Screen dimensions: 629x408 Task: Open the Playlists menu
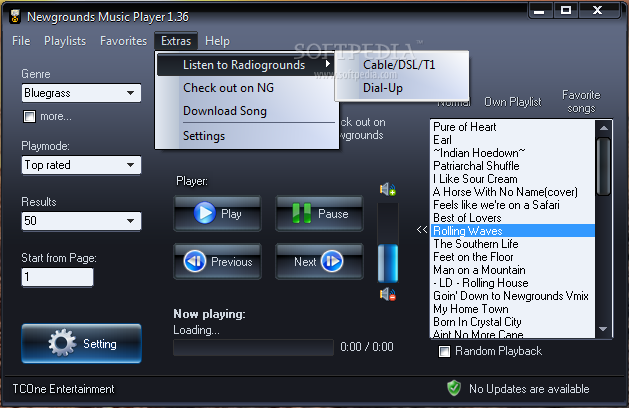click(65, 41)
